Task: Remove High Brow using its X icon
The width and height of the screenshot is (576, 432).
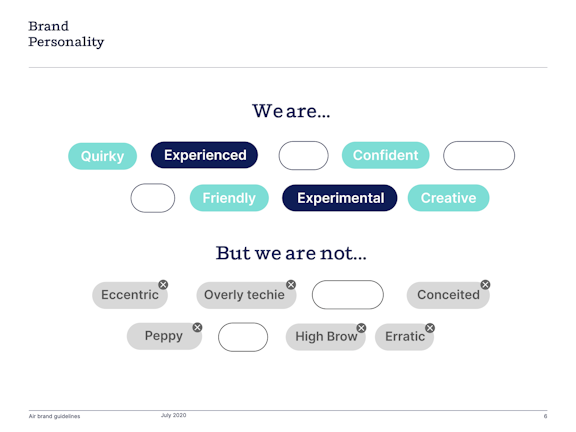Action: coord(361,328)
